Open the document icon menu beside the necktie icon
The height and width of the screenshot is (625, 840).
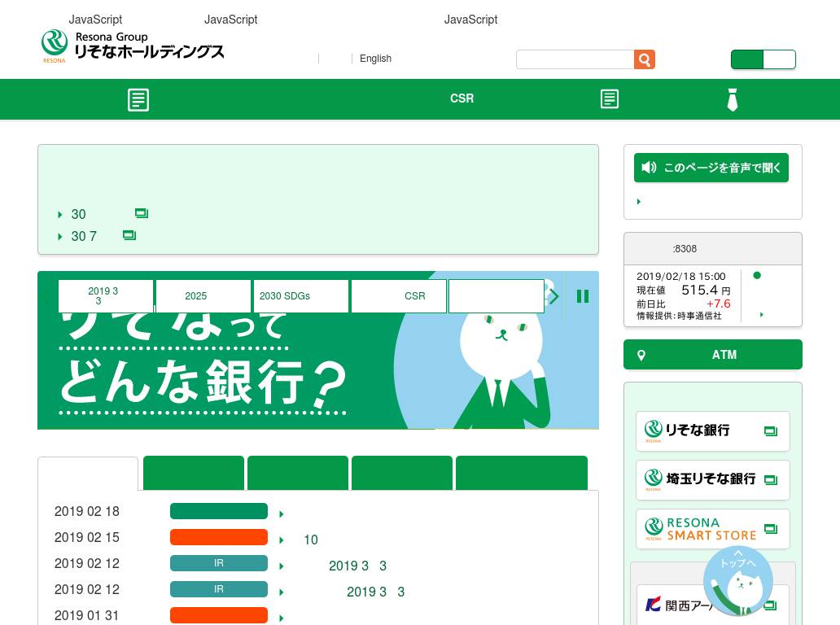coord(610,99)
